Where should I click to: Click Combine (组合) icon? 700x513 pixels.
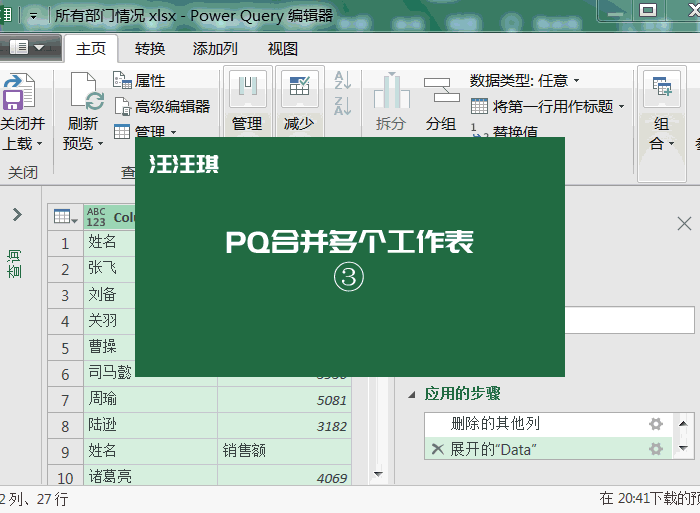point(662,88)
